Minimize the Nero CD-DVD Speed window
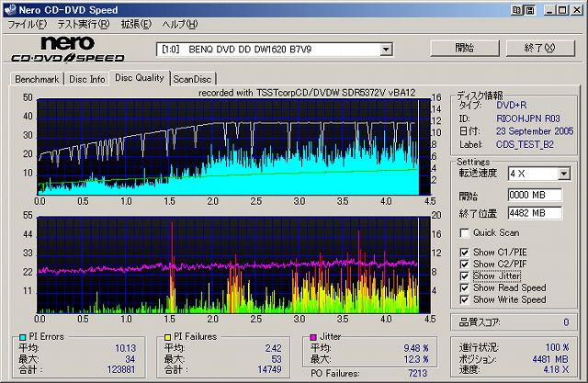This screenshot has width=588, height=383. [549, 10]
